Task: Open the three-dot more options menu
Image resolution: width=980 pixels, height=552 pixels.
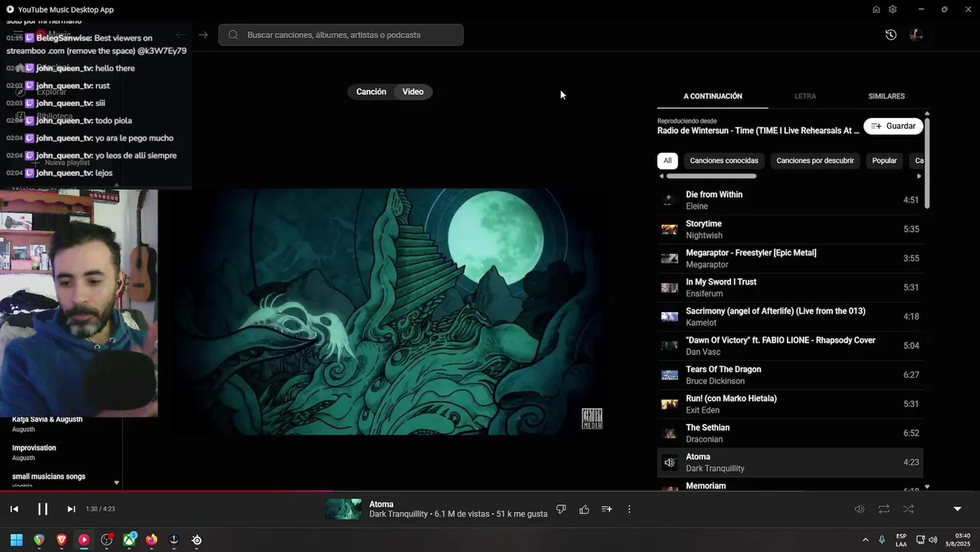Action: pyautogui.click(x=629, y=509)
